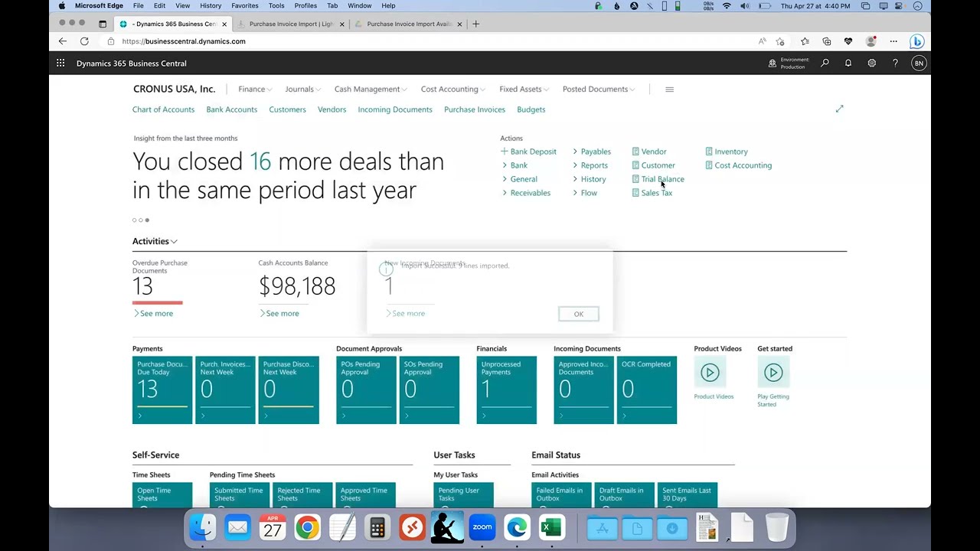Image resolution: width=980 pixels, height=551 pixels.
Task: Expand the Fixed Assets dropdown
Action: pos(524,90)
